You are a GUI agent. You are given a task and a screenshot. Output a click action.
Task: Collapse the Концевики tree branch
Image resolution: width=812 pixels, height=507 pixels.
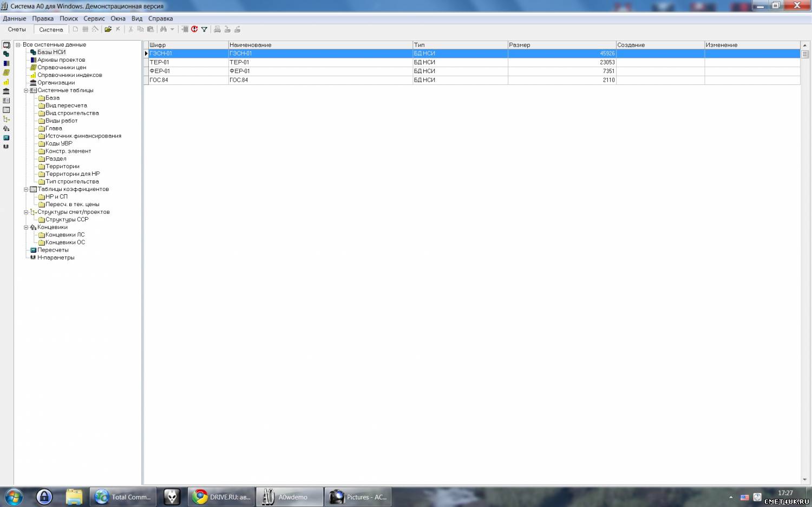25,227
